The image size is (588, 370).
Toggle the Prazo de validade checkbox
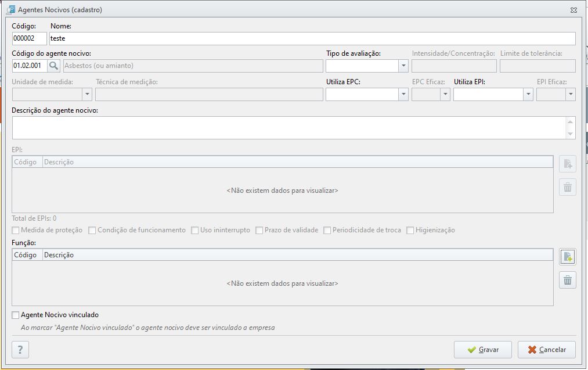tap(259, 230)
